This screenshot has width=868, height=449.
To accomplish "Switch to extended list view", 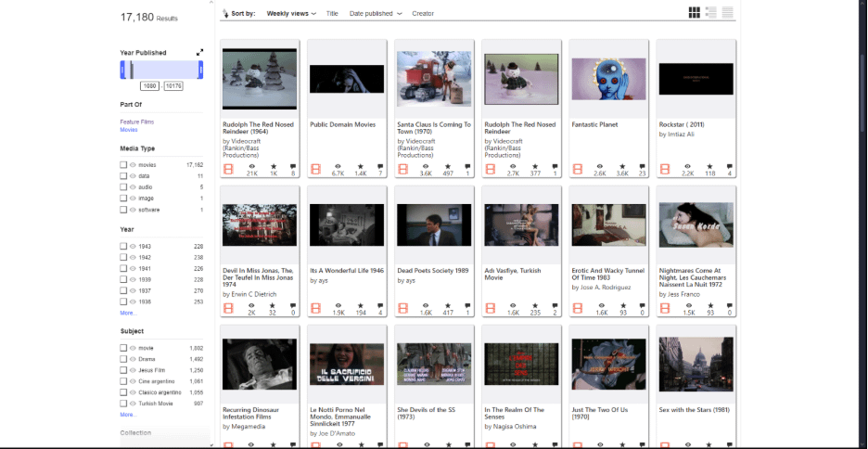I will [x=710, y=13].
